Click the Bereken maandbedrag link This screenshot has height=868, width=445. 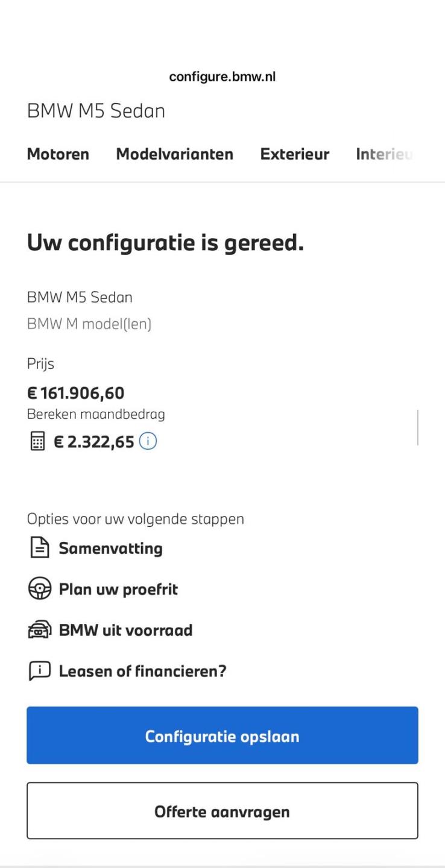tap(96, 414)
